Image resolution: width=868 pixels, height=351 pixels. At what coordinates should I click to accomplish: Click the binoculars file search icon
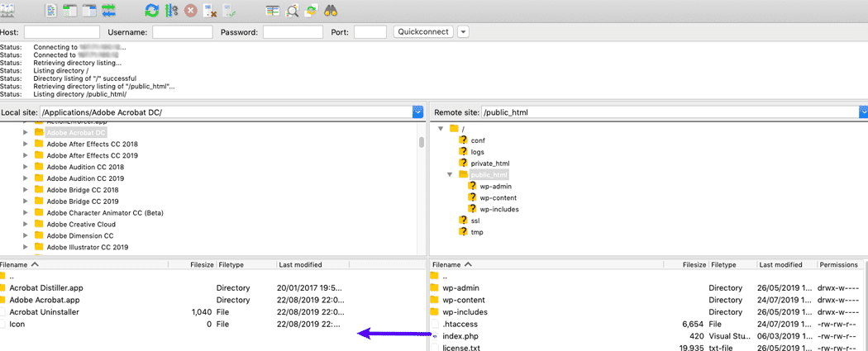click(331, 11)
